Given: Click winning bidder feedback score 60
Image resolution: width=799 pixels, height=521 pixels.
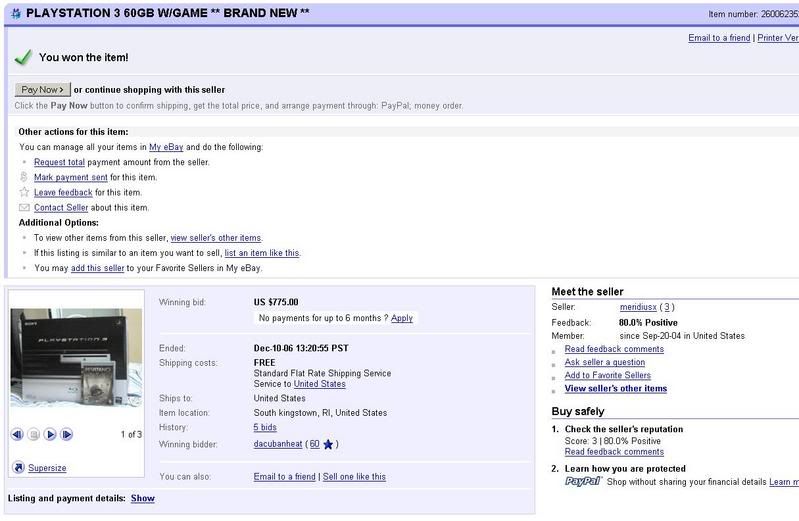Looking at the screenshot, I should coord(314,444).
